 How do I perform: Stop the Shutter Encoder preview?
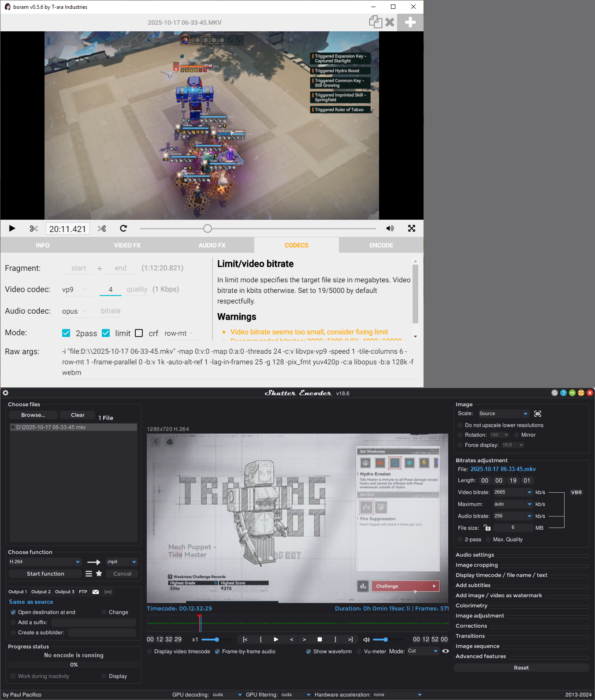click(x=320, y=640)
